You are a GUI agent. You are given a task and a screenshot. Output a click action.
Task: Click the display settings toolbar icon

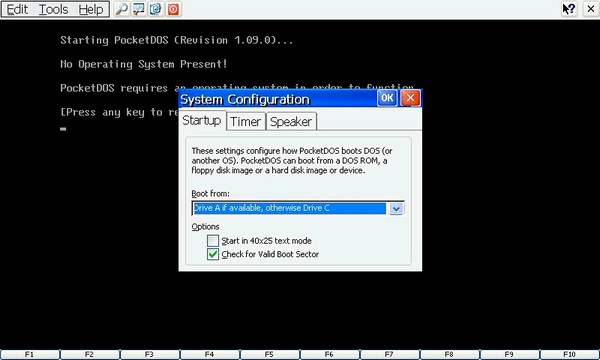point(139,9)
